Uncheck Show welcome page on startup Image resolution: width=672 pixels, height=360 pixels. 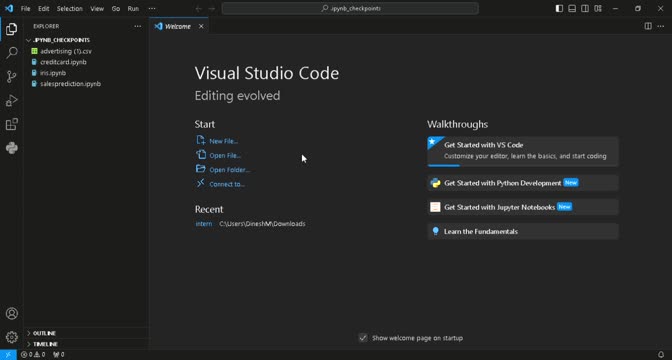pos(363,338)
